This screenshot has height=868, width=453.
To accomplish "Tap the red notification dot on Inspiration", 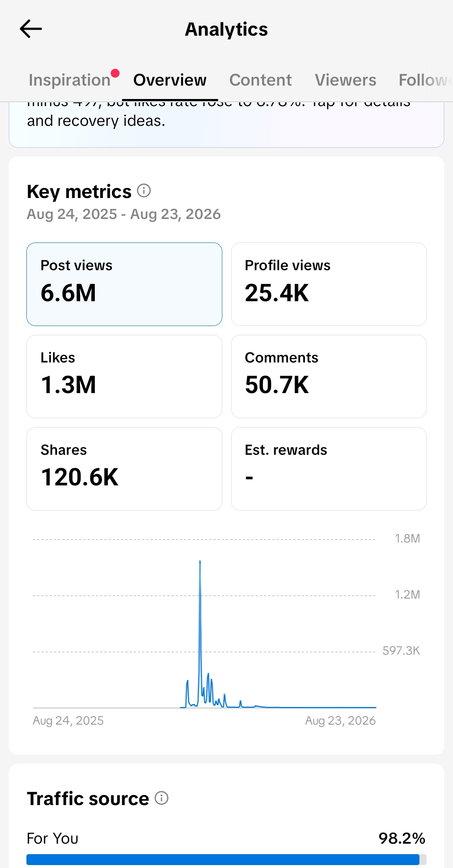I will tap(115, 73).
